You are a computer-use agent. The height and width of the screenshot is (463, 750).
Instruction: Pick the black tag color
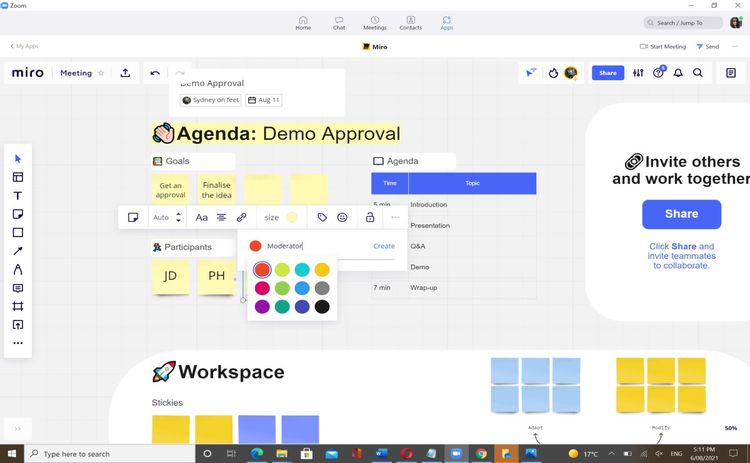click(322, 307)
